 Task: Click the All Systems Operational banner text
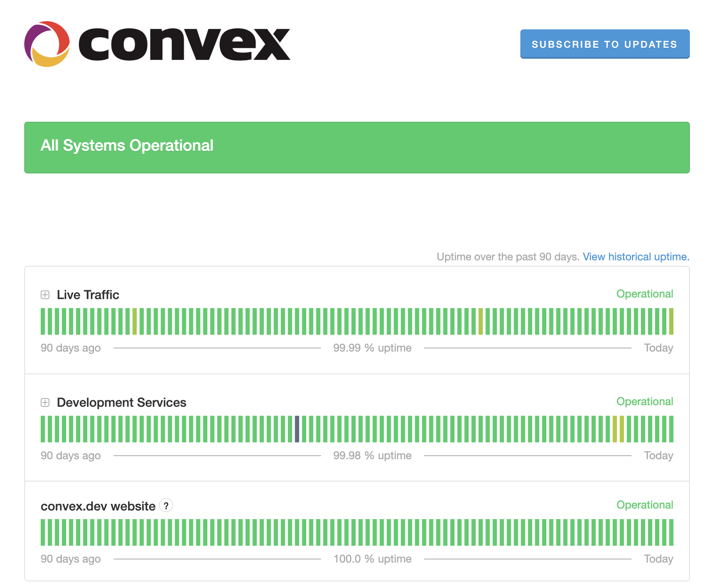coord(127,146)
